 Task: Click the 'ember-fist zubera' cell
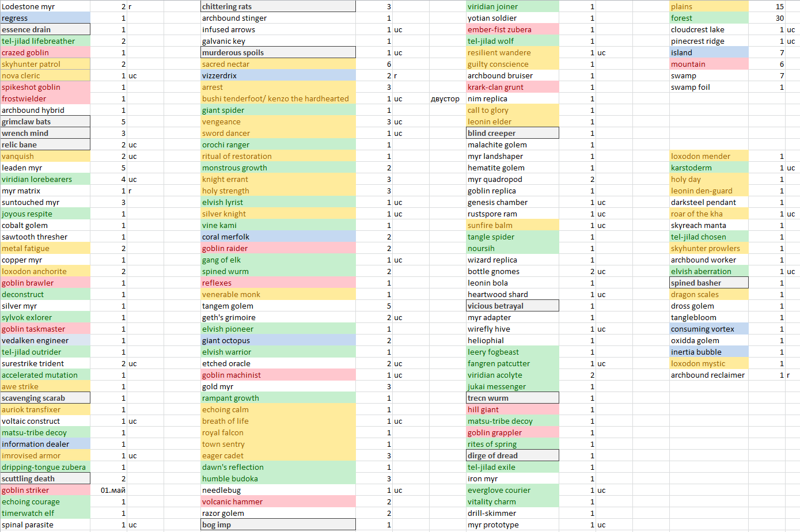[513, 29]
